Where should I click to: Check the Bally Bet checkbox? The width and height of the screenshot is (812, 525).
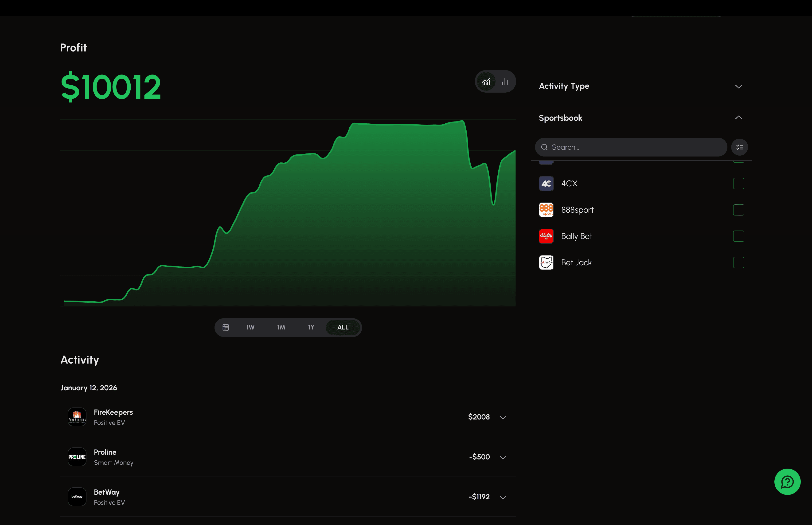coord(738,236)
